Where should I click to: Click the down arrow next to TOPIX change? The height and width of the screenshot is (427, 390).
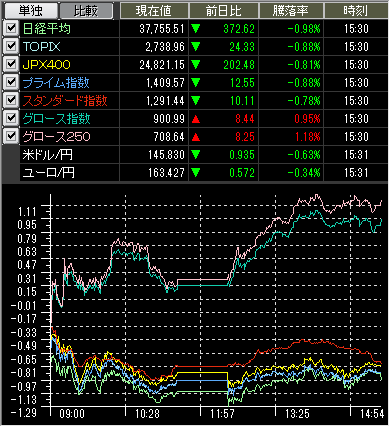tap(196, 47)
